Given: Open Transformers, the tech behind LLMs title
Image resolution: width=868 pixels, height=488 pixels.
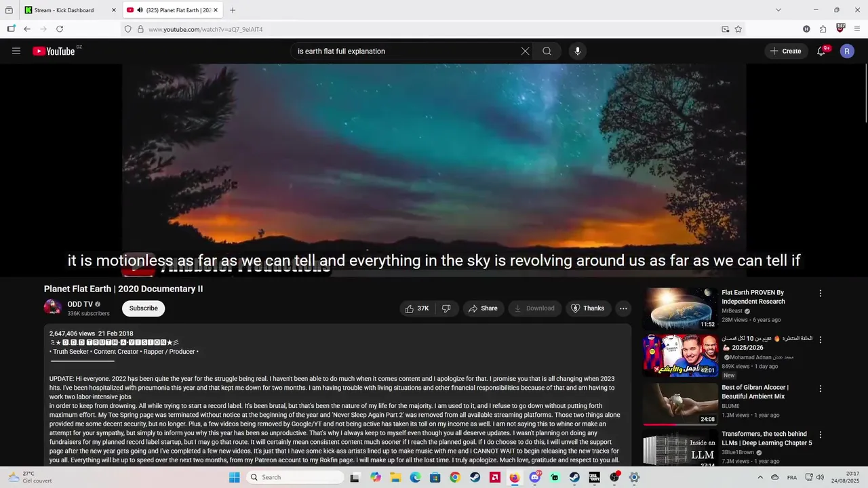Looking at the screenshot, I should (x=766, y=439).
